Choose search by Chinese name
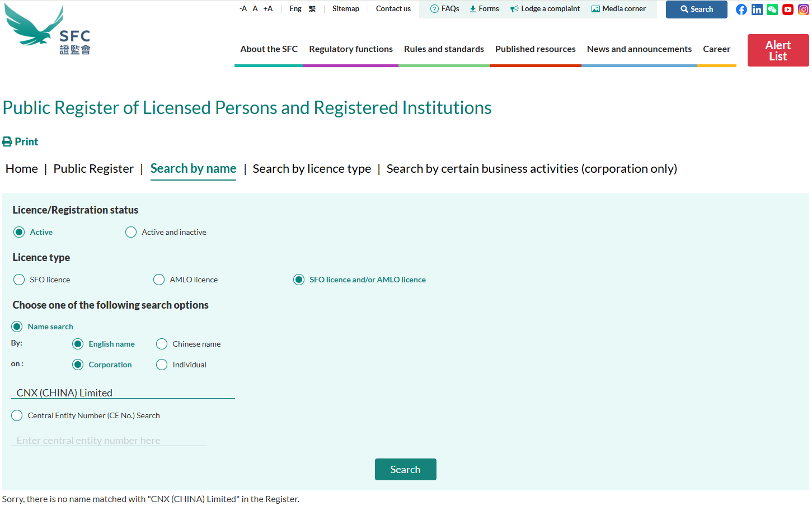The width and height of the screenshot is (812, 506). [x=162, y=344]
